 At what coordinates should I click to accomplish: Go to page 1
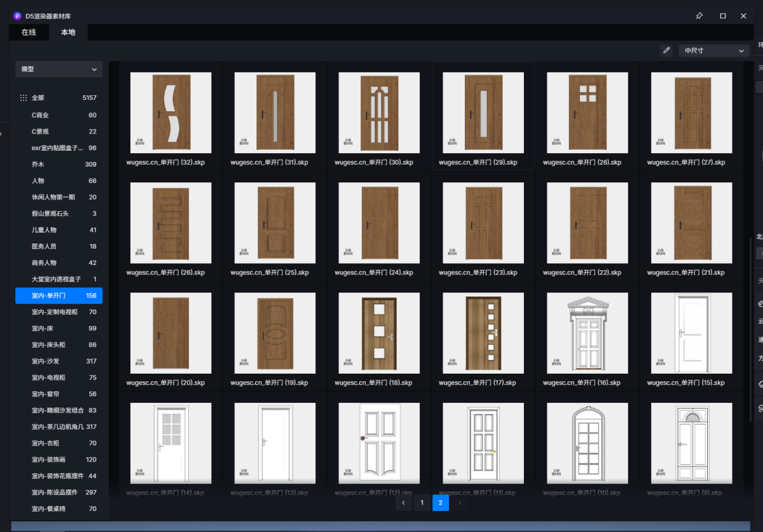tap(422, 503)
